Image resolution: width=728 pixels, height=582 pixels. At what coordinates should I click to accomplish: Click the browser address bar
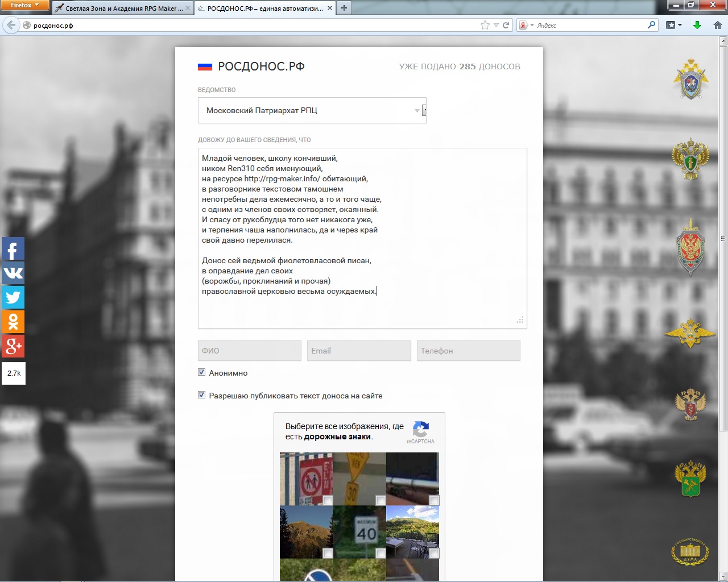pyautogui.click(x=250, y=25)
